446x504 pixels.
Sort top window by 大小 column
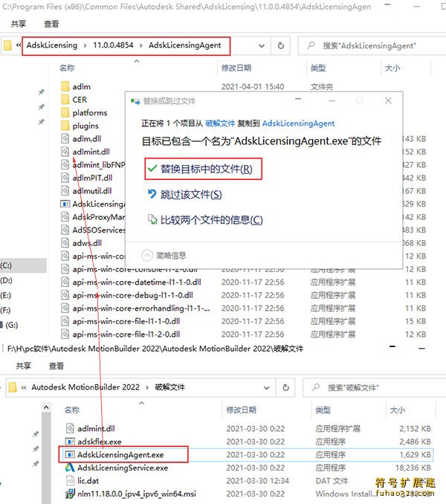point(392,68)
